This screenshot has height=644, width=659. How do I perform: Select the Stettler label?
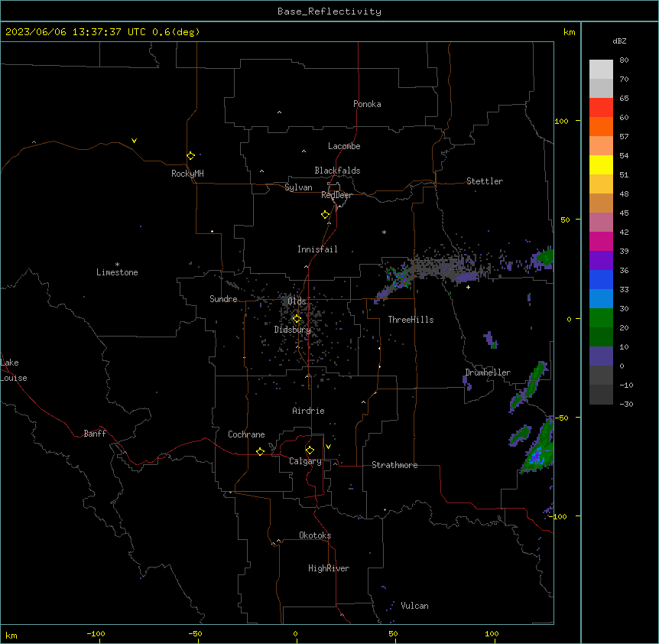tap(485, 181)
